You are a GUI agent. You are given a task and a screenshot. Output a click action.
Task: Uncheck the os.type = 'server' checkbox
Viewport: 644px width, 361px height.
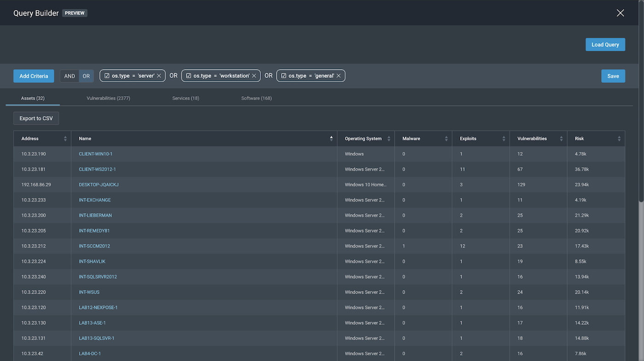[x=107, y=76]
